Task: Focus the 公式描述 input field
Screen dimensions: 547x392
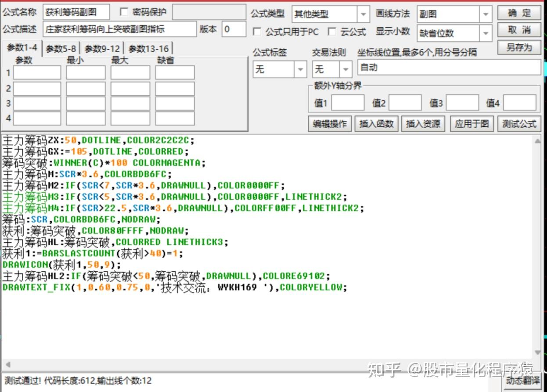Action: pyautogui.click(x=120, y=29)
